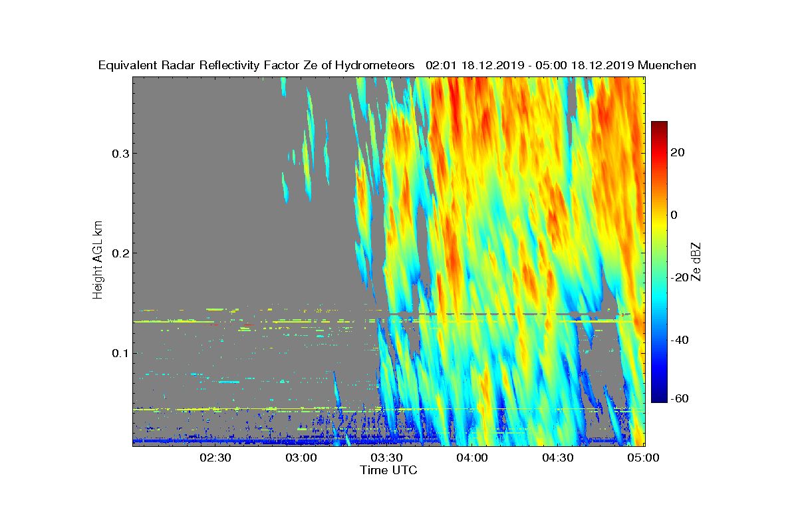This screenshot has width=798, height=532.
Task: Click the dark blue bottom of the colorbar
Action: coord(659,398)
